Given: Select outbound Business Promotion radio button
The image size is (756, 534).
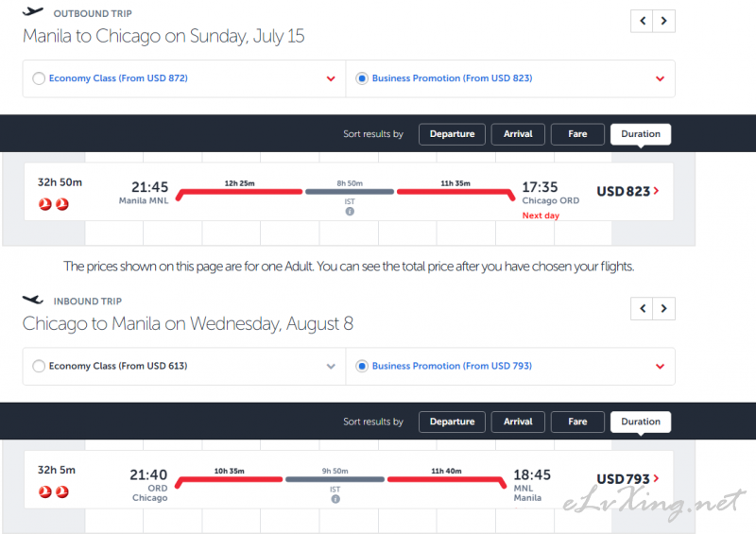Looking at the screenshot, I should point(362,78).
